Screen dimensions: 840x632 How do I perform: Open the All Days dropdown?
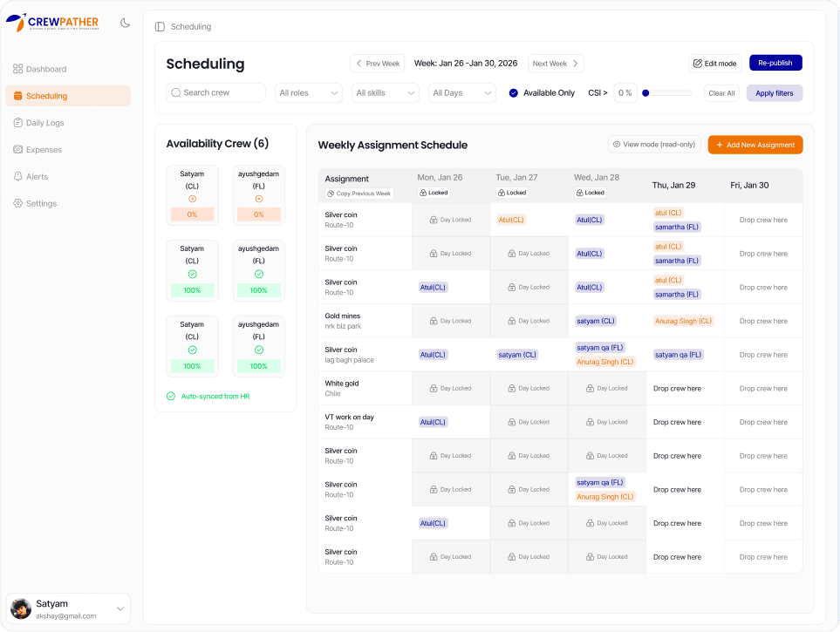pyautogui.click(x=461, y=93)
